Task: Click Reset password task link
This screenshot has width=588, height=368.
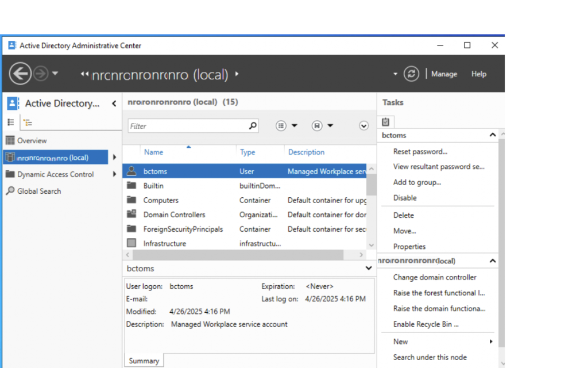Action: (420, 152)
